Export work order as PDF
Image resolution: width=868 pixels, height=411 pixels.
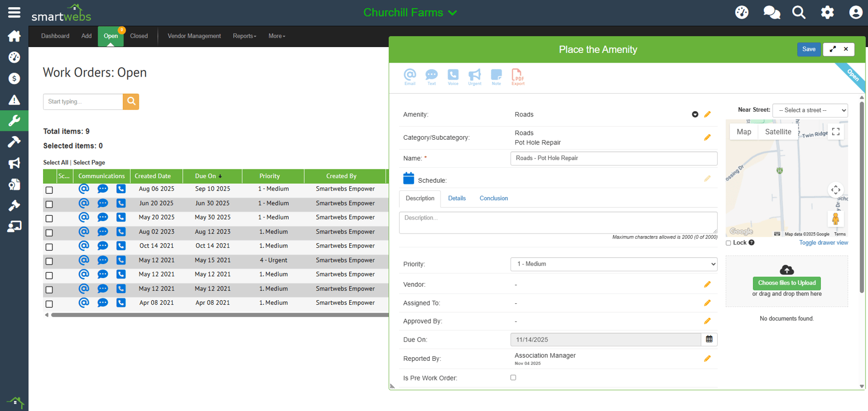point(518,77)
